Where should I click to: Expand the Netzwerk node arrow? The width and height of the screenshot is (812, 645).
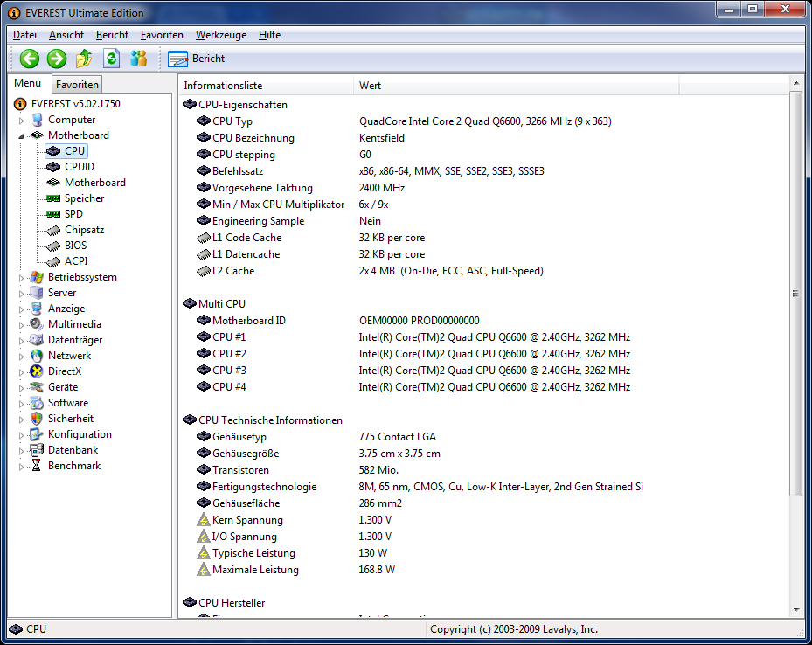[x=21, y=356]
